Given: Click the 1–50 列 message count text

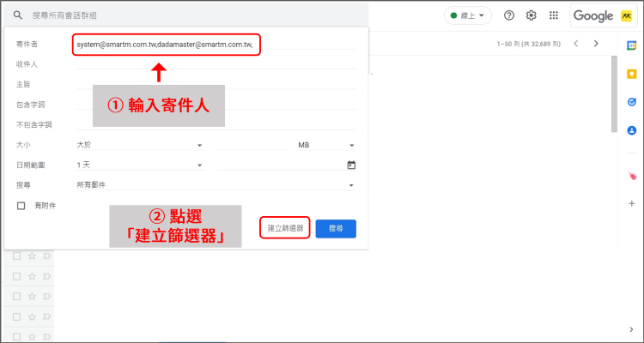Looking at the screenshot, I should [528, 44].
